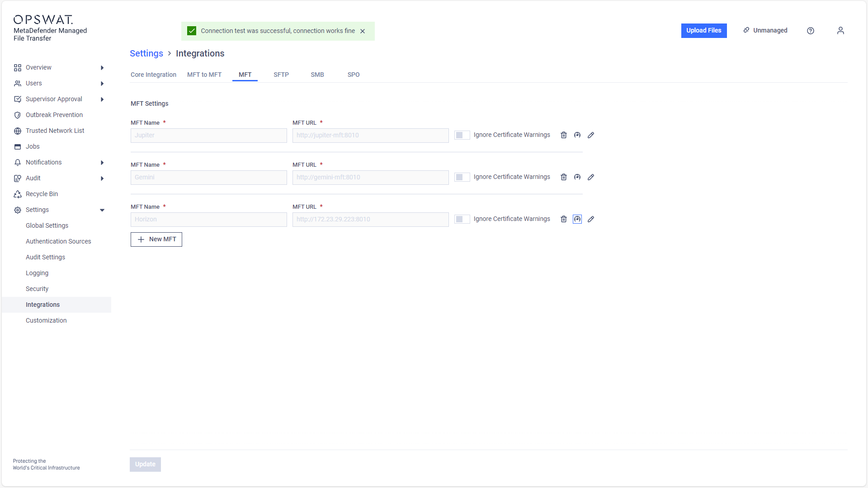Viewport: 868px width, 488px height.
Task: Click the Gemini MFT Name field
Action: (x=209, y=178)
